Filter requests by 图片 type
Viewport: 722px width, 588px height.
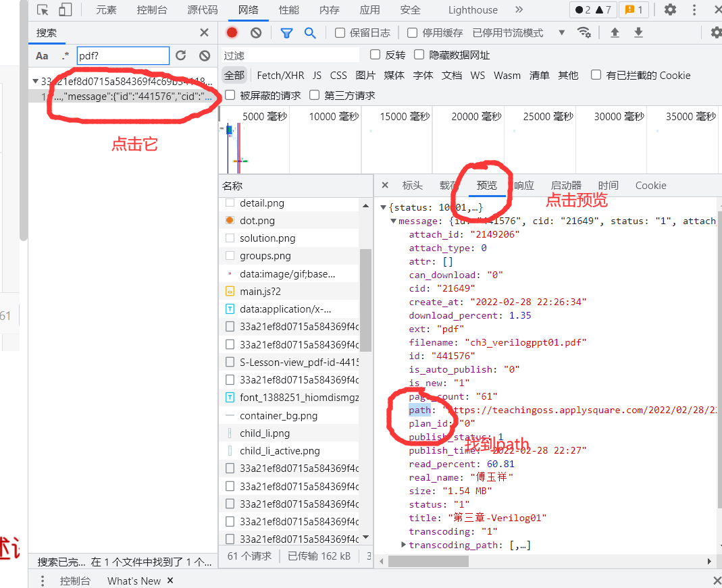(365, 75)
